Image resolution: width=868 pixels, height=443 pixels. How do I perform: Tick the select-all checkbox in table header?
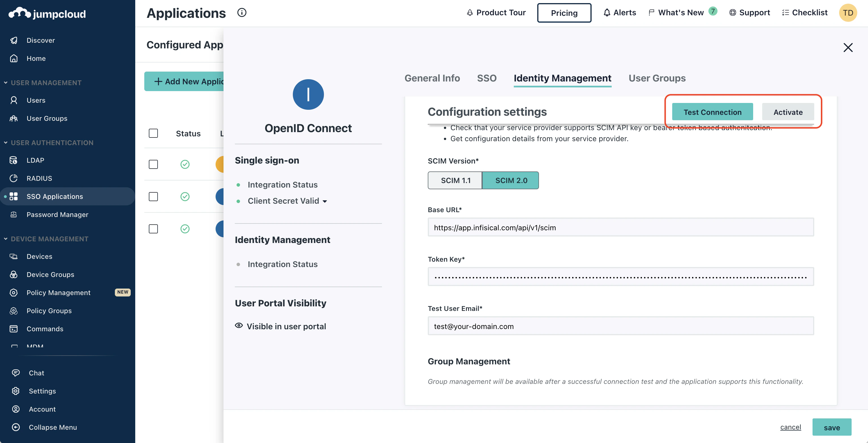(x=153, y=134)
